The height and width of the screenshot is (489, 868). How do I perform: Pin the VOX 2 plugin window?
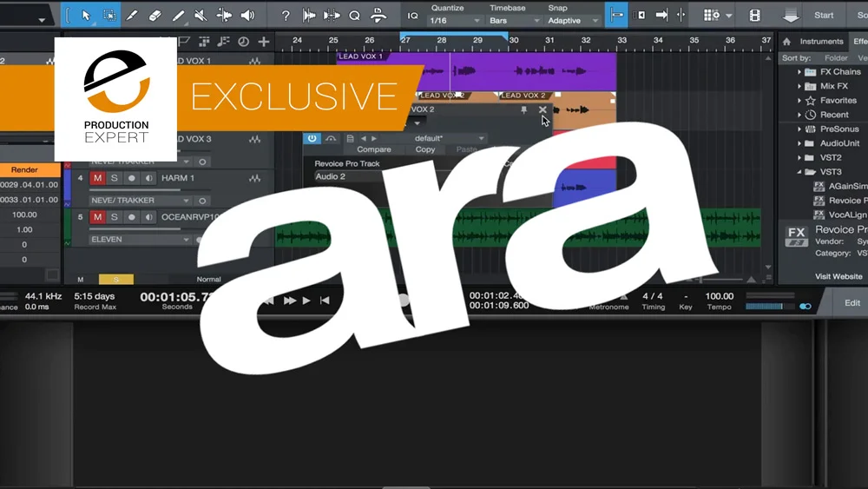point(523,109)
